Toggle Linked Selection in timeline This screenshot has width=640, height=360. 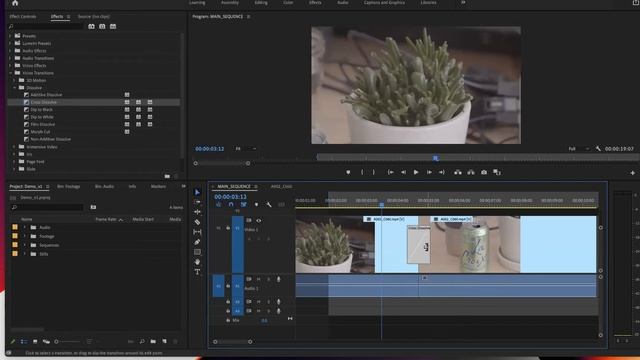(x=244, y=204)
